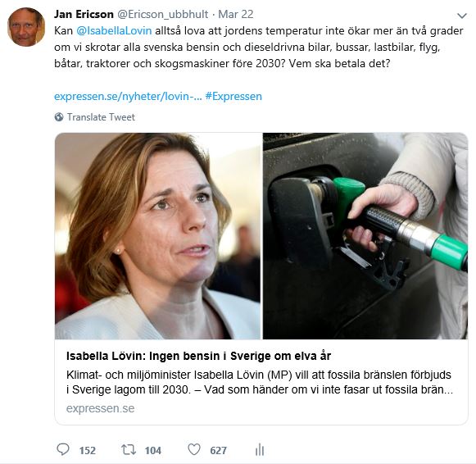Open Jan Ericson display name
476x464 pixels.
[84, 14]
